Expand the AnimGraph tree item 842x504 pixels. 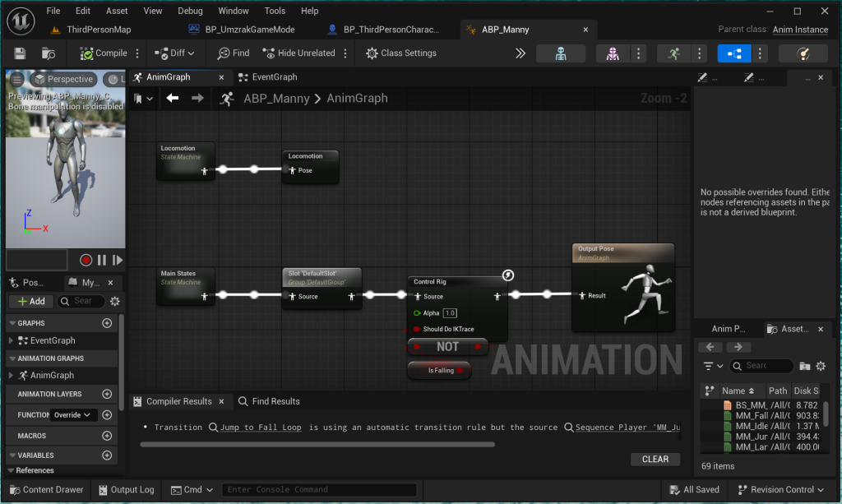click(x=12, y=375)
